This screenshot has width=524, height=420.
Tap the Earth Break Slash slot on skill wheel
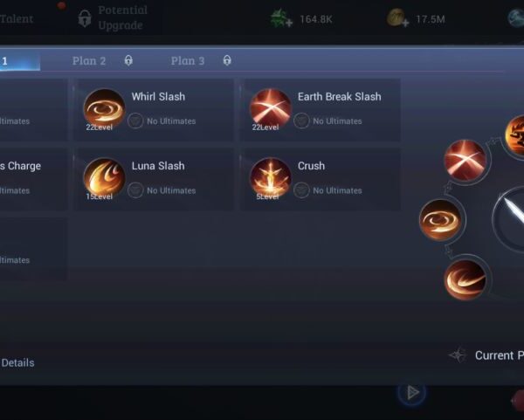click(465, 161)
